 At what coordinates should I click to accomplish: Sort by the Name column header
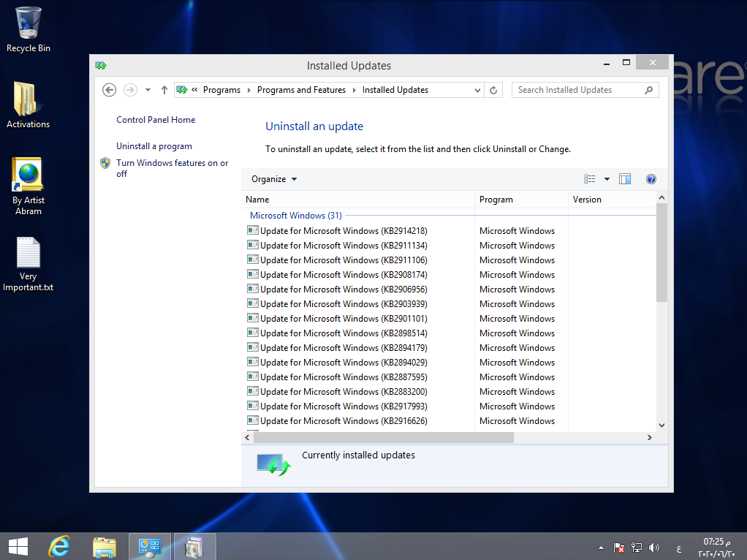pyautogui.click(x=357, y=200)
